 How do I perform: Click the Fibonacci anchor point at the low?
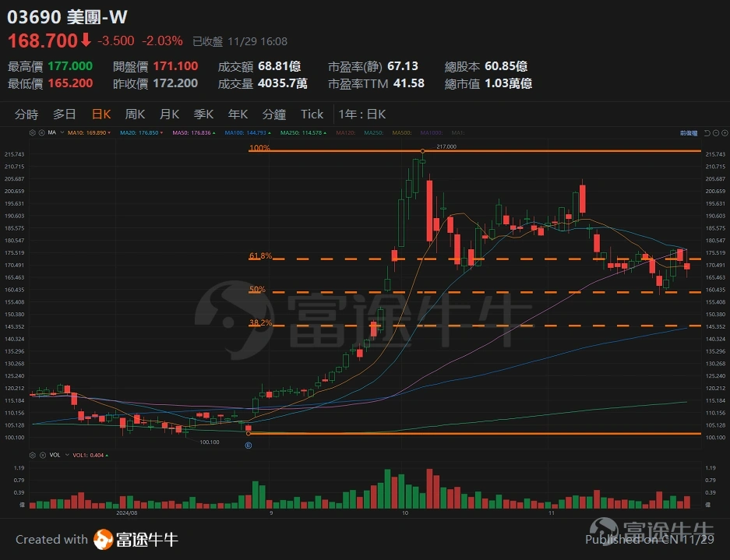click(249, 433)
